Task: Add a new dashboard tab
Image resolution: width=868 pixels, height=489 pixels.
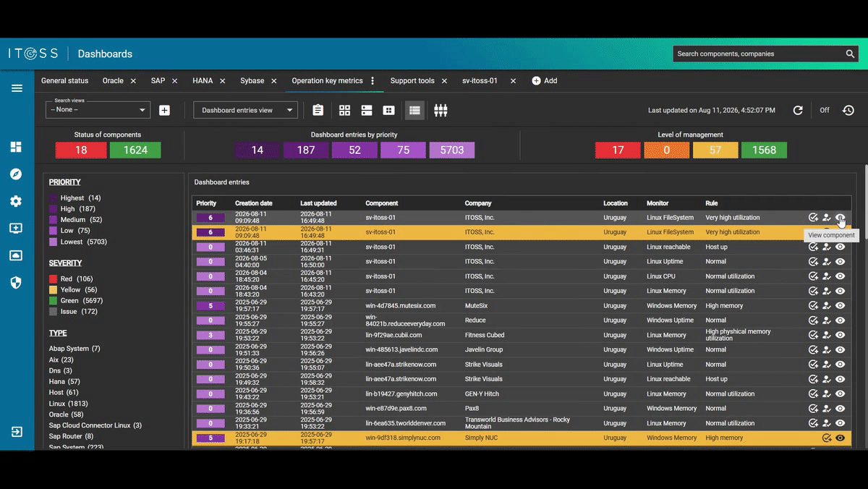Action: [x=545, y=81]
